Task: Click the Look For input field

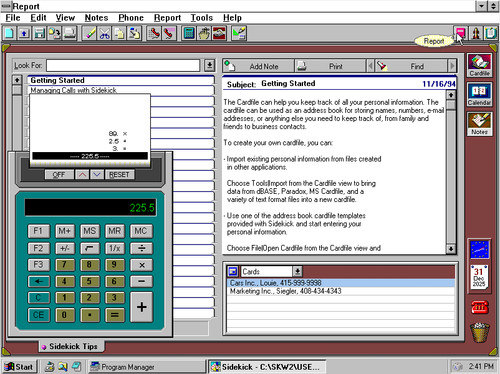Action: tap(123, 65)
